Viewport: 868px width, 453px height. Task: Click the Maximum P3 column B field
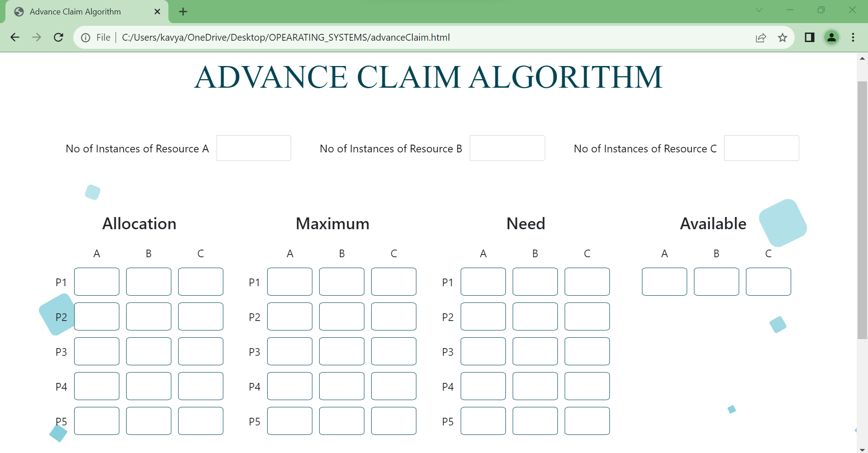click(341, 351)
